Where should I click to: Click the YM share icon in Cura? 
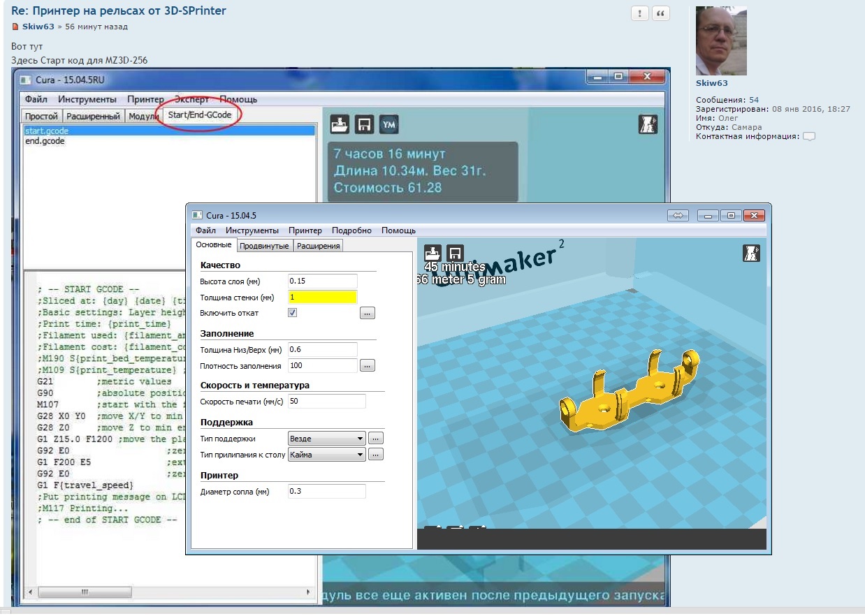pos(388,125)
